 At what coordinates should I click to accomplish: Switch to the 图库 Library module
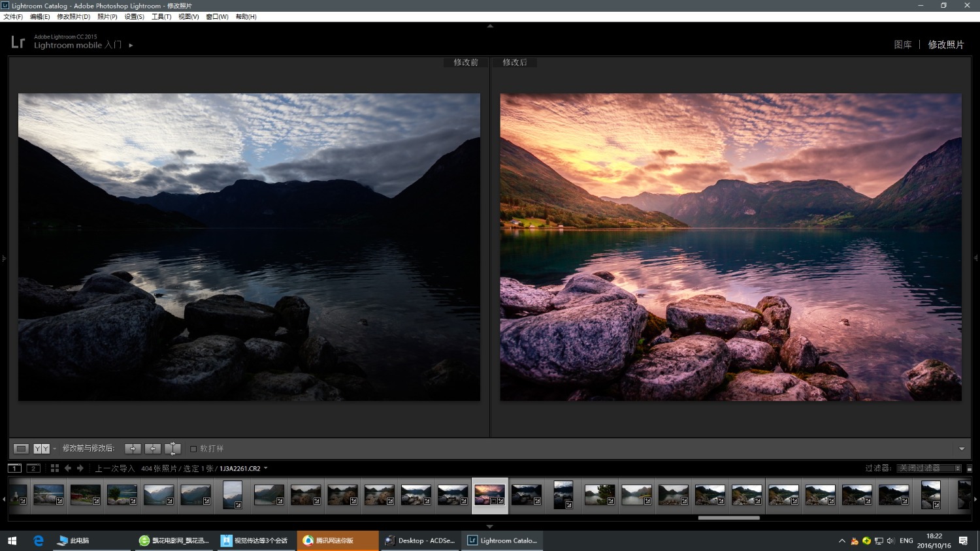click(x=903, y=44)
